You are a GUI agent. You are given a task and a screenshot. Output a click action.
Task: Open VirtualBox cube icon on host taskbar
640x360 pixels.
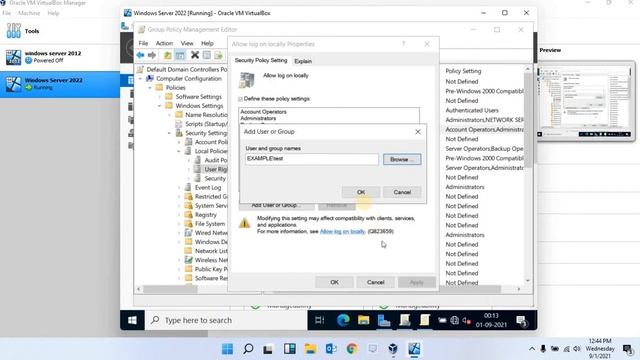pyautogui.click(x=393, y=349)
